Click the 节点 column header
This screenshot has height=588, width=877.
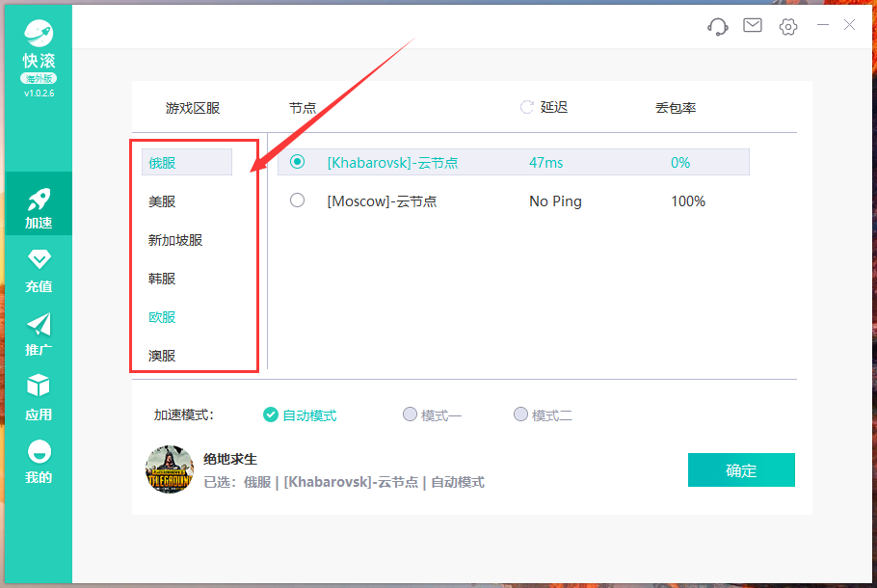303,108
